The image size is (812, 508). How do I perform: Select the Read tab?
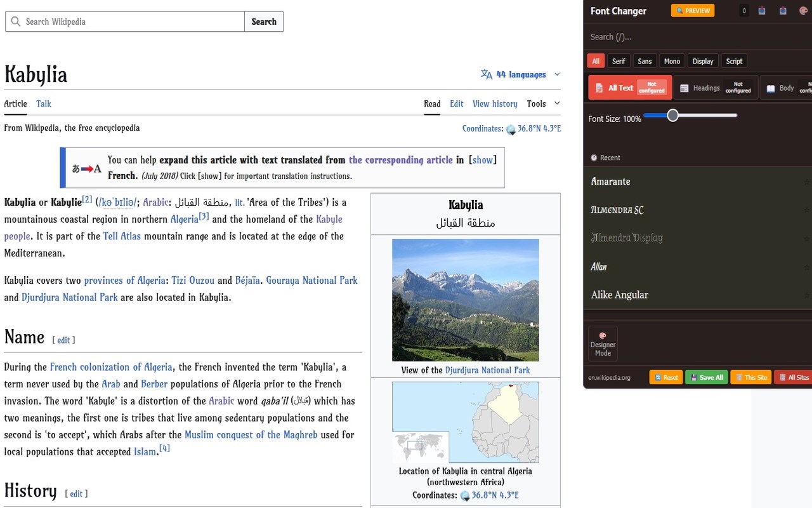[432, 104]
